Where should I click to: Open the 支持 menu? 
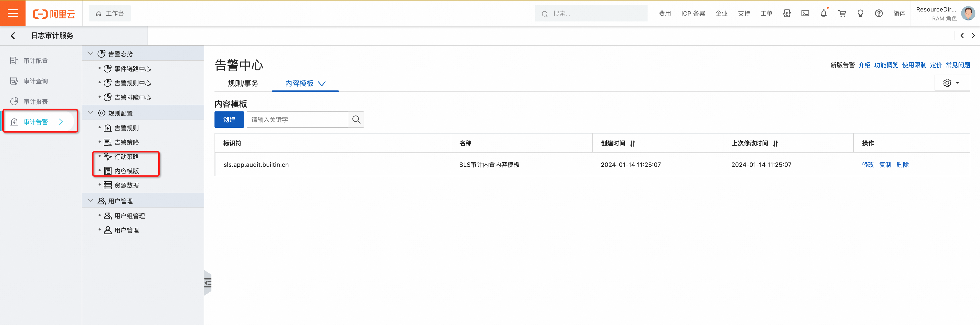click(x=744, y=14)
